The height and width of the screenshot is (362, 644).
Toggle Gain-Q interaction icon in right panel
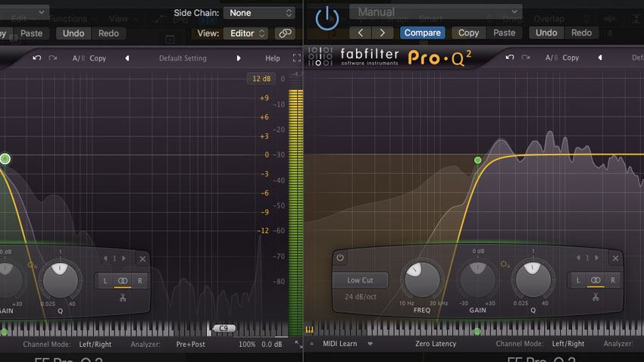click(505, 265)
